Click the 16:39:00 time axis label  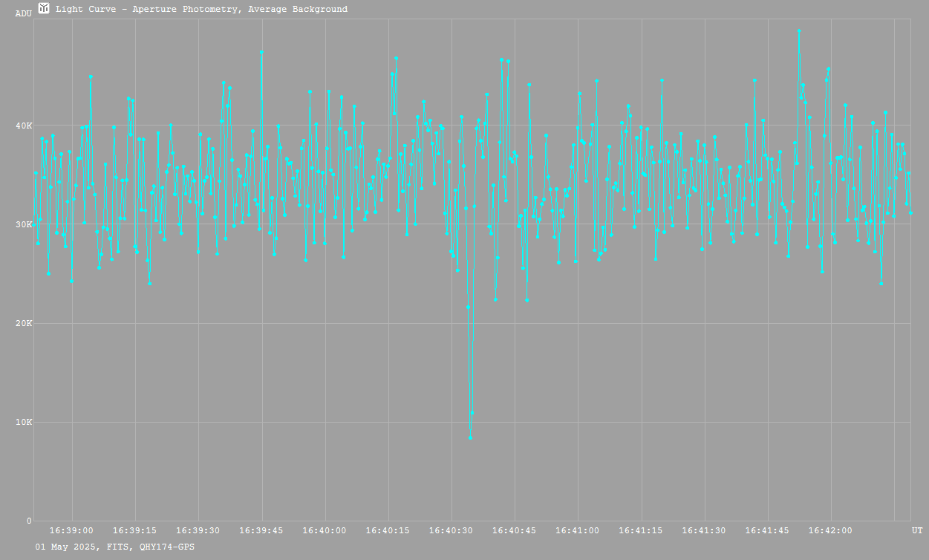pos(71,531)
